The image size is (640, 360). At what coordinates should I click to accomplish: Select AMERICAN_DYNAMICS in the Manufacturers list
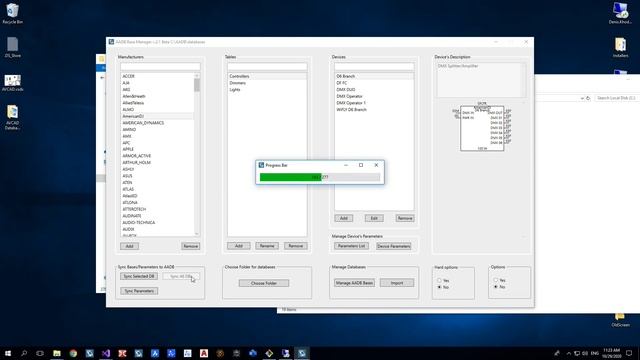[x=157, y=123]
